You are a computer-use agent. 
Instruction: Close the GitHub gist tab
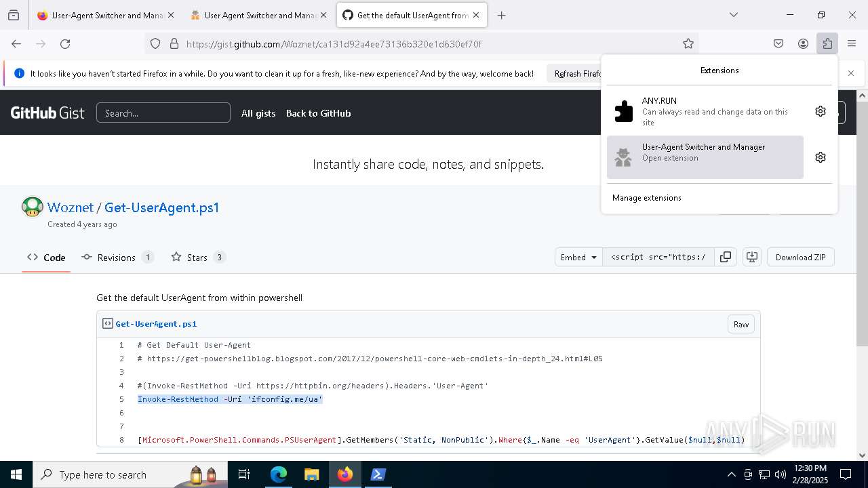pos(476,15)
